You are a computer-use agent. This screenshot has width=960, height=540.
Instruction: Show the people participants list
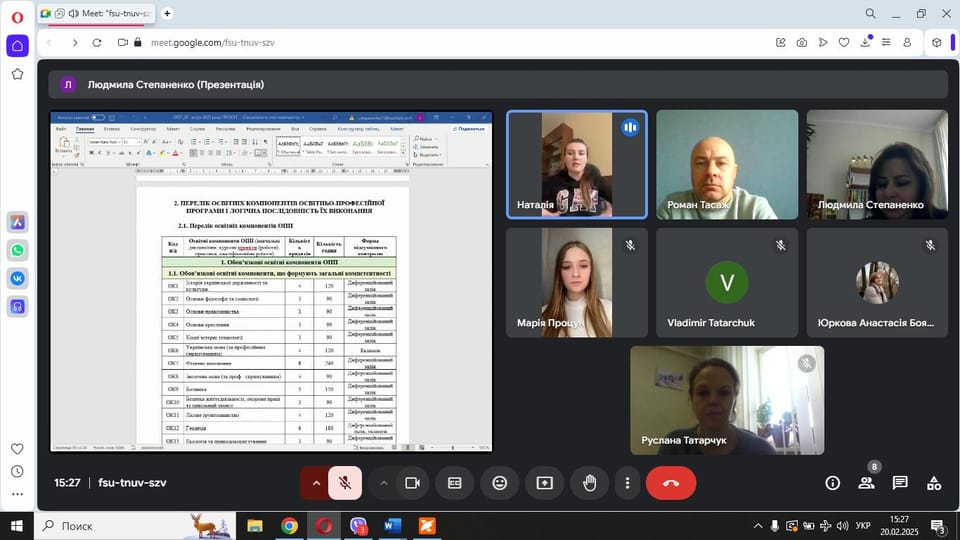click(866, 483)
